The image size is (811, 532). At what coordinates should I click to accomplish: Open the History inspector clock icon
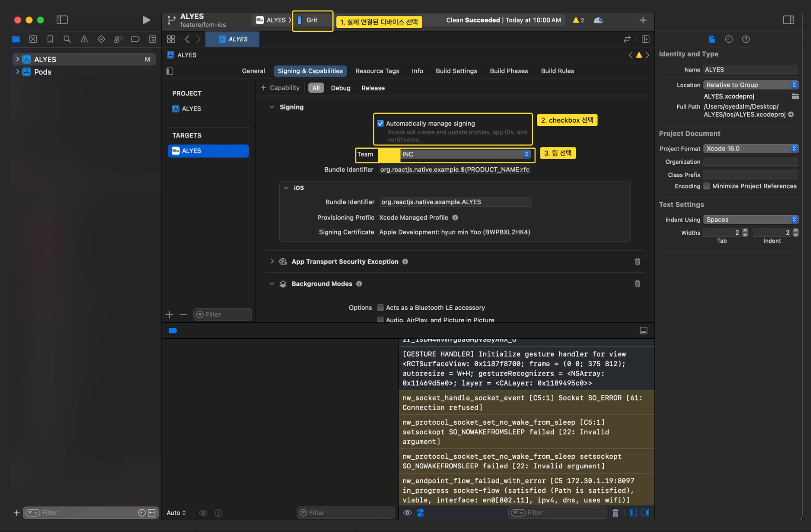tap(729, 39)
